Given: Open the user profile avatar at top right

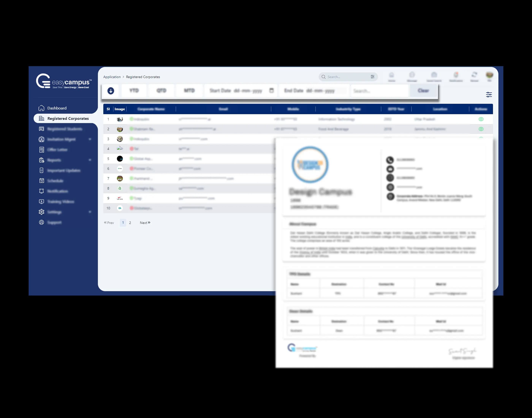Looking at the screenshot, I should 489,75.
